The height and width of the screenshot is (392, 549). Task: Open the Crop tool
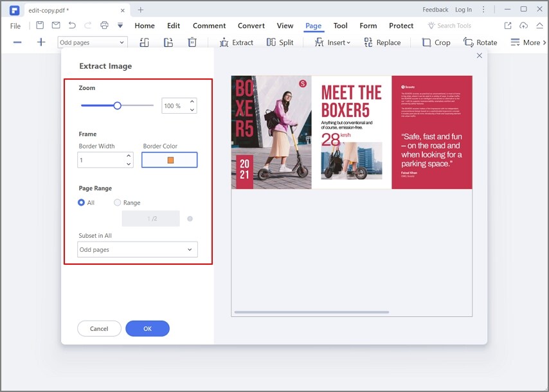click(437, 42)
